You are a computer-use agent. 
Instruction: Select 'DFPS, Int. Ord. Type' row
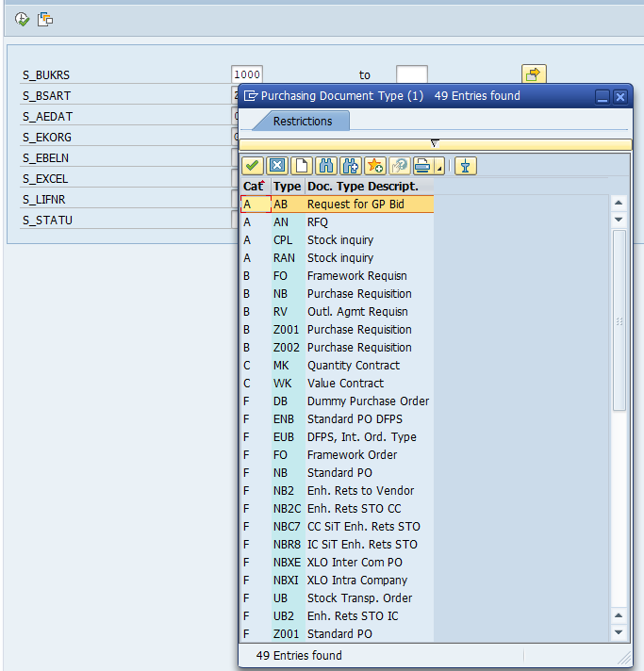click(338, 437)
